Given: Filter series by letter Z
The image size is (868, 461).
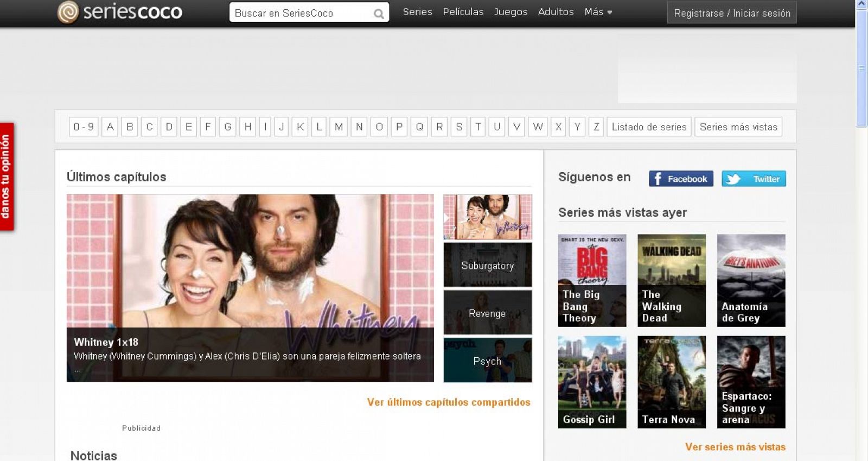Looking at the screenshot, I should pos(596,127).
